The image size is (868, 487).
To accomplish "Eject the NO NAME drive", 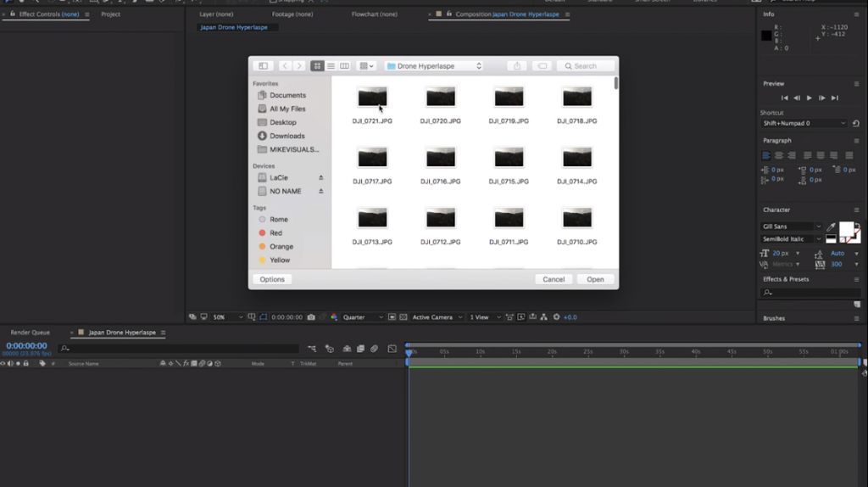I will 321,191.
